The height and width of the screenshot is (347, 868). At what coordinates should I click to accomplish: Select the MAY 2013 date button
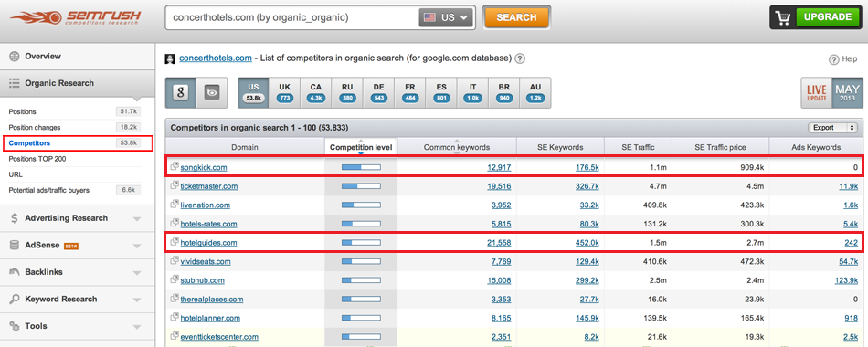(x=848, y=93)
